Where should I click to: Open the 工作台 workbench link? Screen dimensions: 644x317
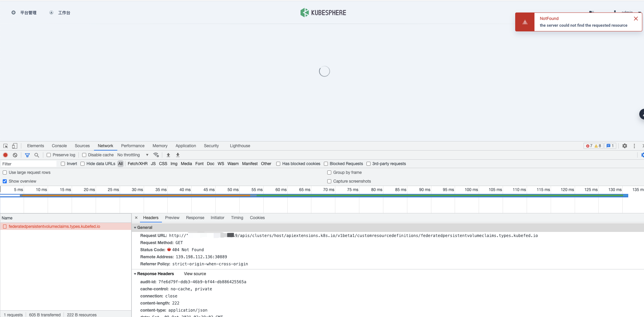[64, 12]
